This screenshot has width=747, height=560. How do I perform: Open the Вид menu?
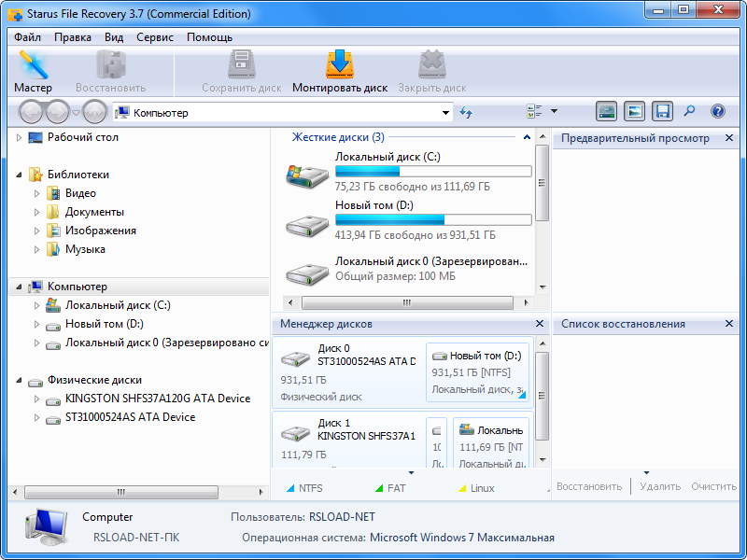[114, 37]
